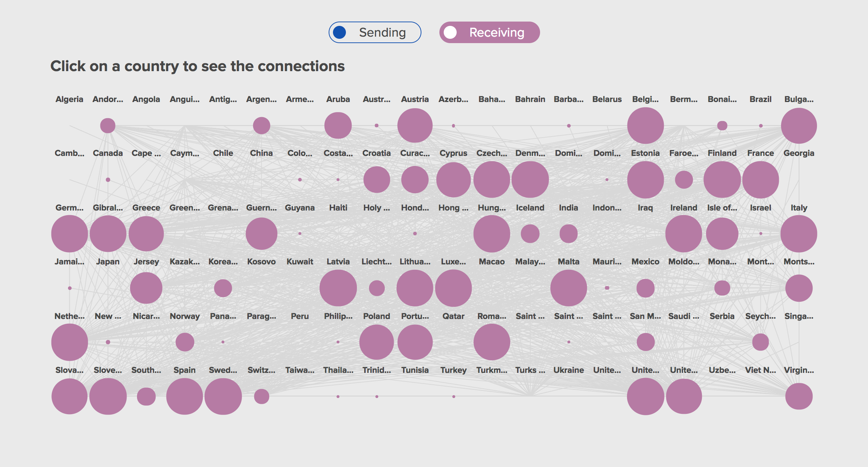Select the Poland bubble to expand its connections
Viewport: 868px width, 467px height.
[x=376, y=342]
